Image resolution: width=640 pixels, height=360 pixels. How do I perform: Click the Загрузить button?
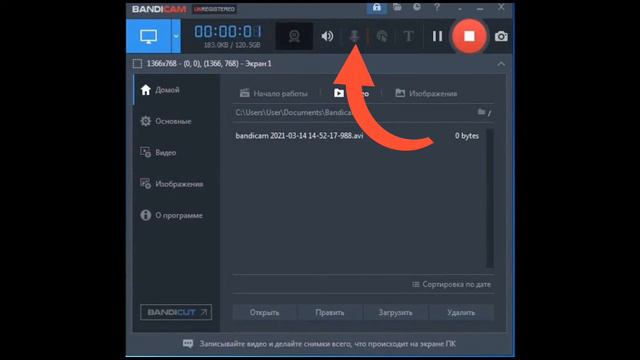(x=396, y=313)
